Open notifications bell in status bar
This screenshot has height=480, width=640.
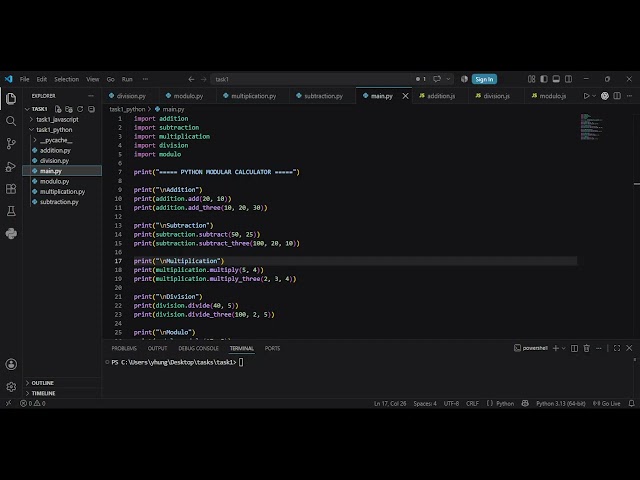click(631, 403)
